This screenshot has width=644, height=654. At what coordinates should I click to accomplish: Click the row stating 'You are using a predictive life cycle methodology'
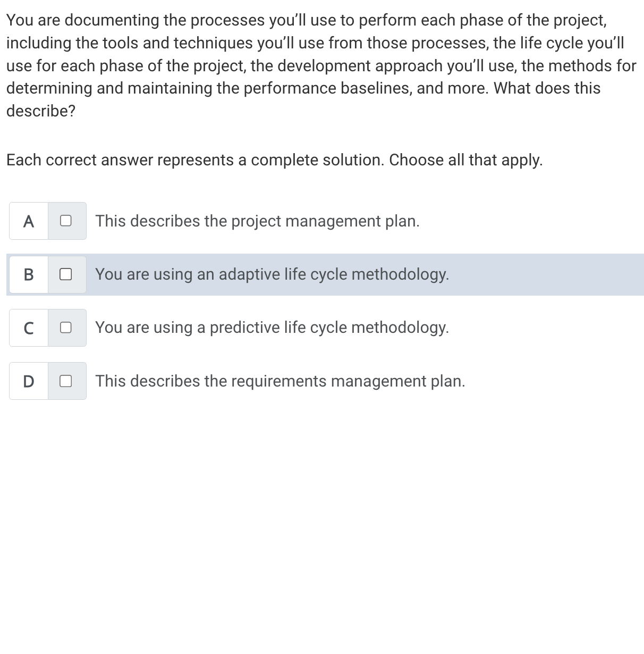tap(273, 328)
